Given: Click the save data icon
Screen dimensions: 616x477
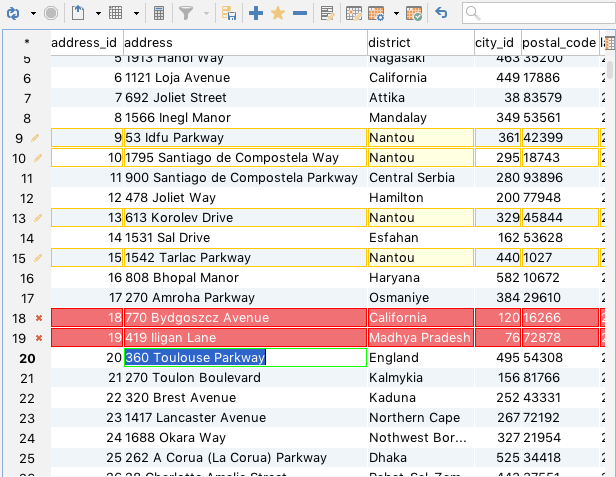Looking at the screenshot, I should pos(229,13).
